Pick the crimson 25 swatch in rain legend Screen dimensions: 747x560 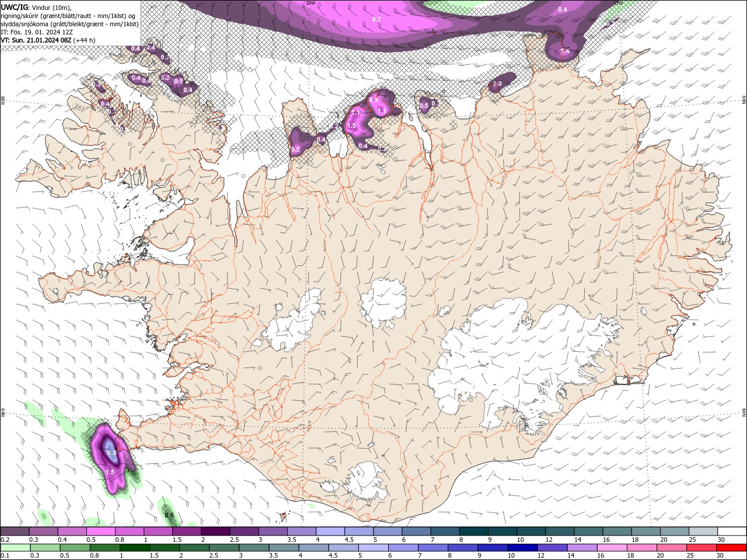pyautogui.click(x=701, y=548)
